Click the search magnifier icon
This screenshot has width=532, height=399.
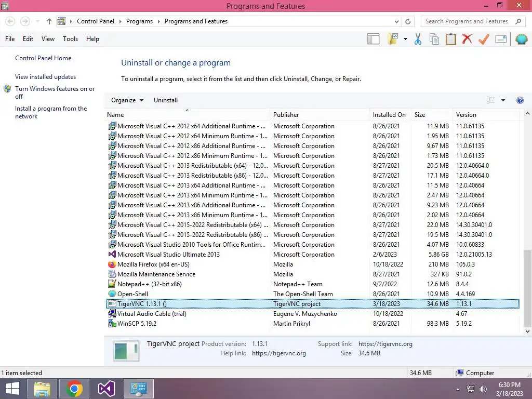coord(518,21)
